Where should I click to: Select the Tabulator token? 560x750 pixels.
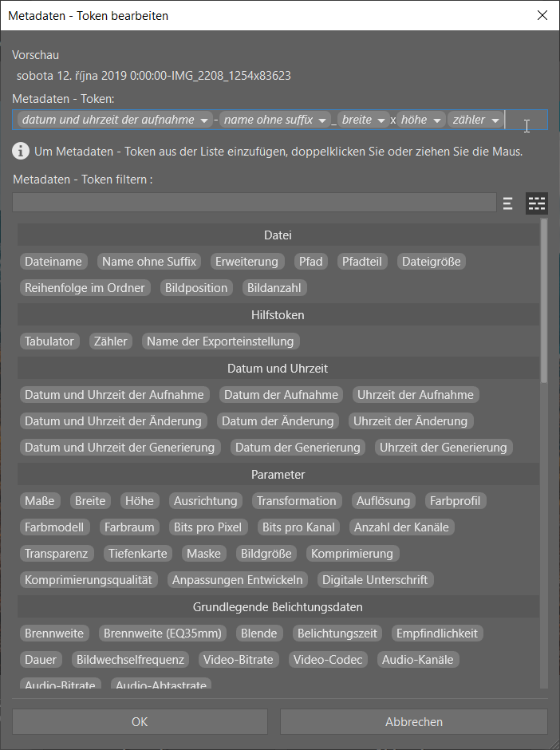point(49,341)
